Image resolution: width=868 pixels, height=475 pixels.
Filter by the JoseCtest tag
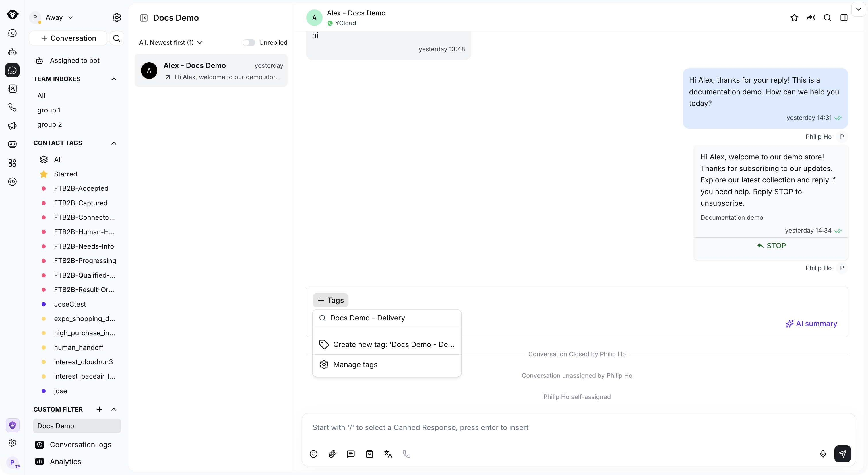click(x=70, y=304)
